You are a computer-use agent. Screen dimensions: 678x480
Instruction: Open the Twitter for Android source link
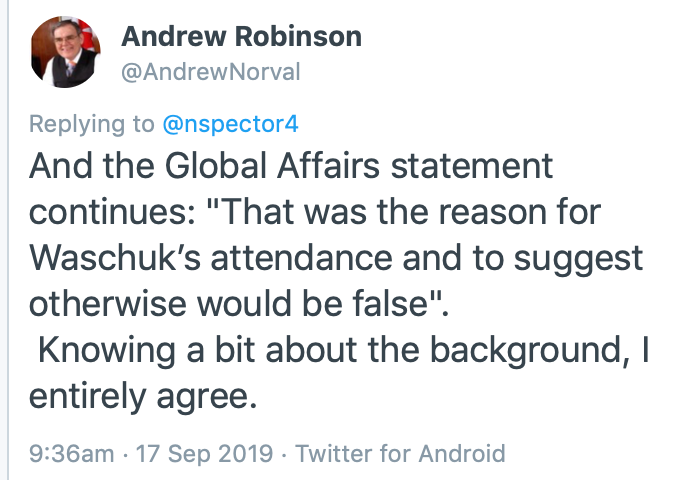pyautogui.click(x=401, y=453)
